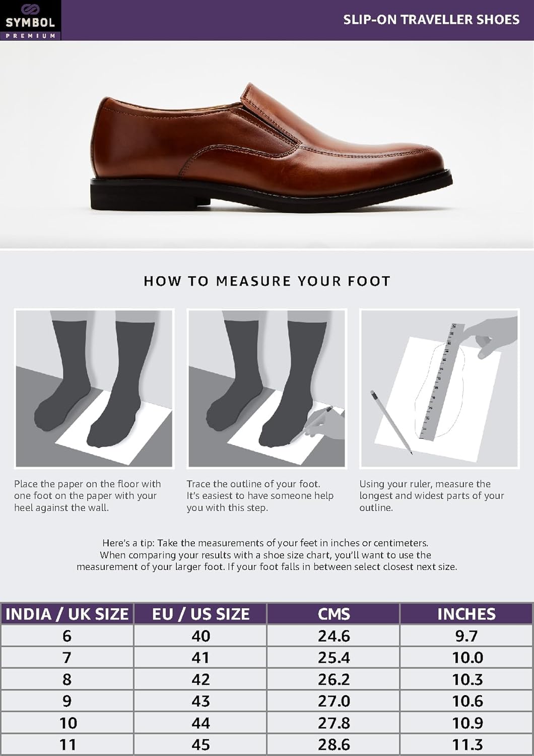The width and height of the screenshot is (534, 756).
Task: Open the feet-on-paper illustration
Action: (94, 389)
